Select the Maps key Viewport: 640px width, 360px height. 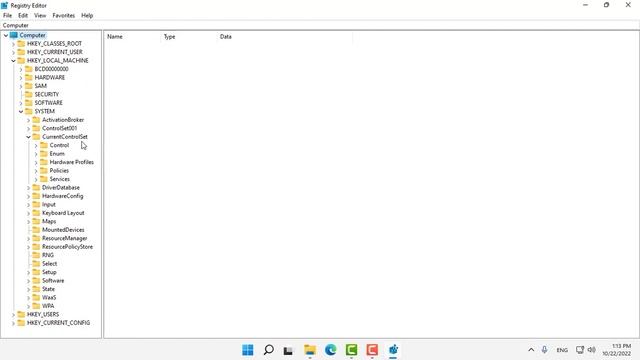[49, 222]
